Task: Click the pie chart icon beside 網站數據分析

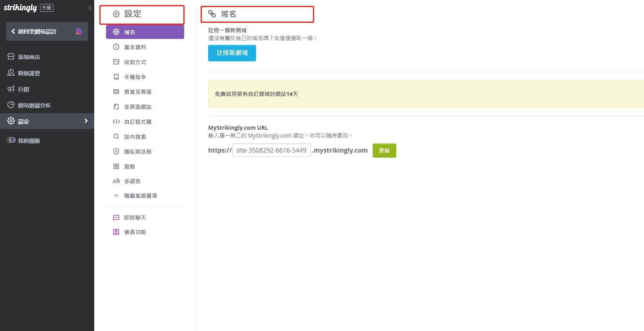Action: (11, 105)
